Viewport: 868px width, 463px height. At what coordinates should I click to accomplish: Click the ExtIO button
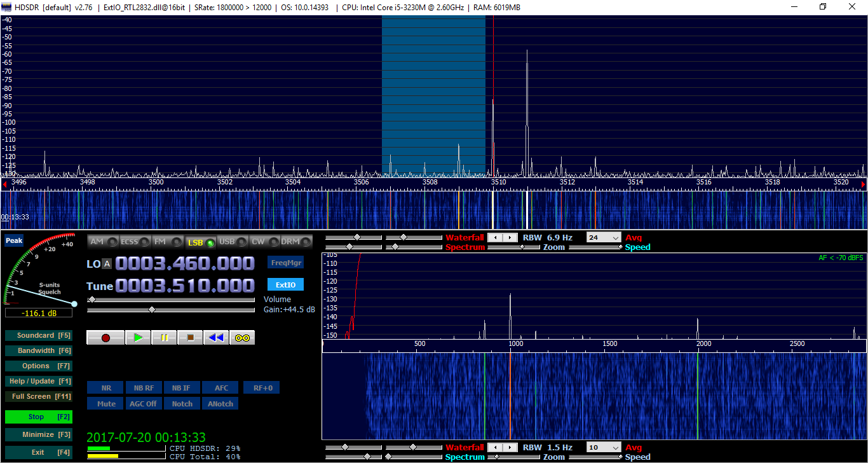[x=285, y=285]
